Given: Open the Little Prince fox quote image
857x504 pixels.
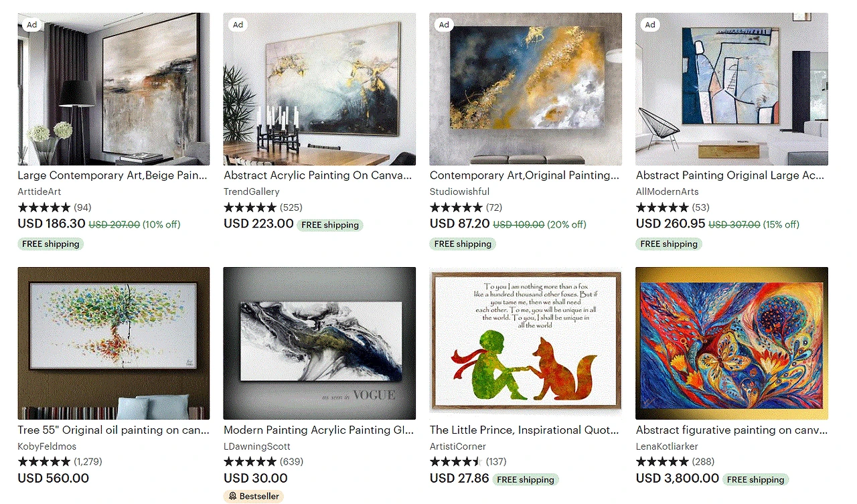Looking at the screenshot, I should click(x=526, y=343).
